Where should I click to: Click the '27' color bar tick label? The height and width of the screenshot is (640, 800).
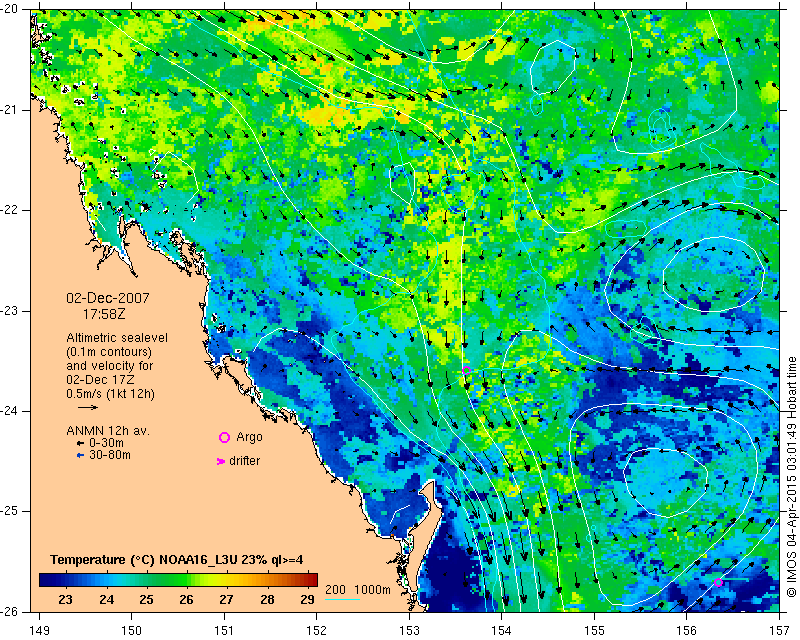pos(227,600)
